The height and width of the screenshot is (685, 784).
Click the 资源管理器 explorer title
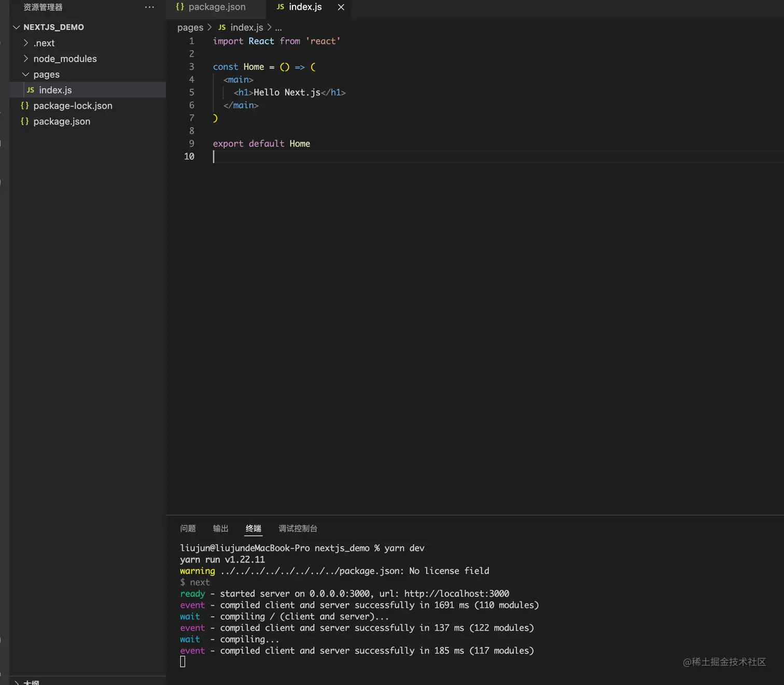(x=43, y=7)
